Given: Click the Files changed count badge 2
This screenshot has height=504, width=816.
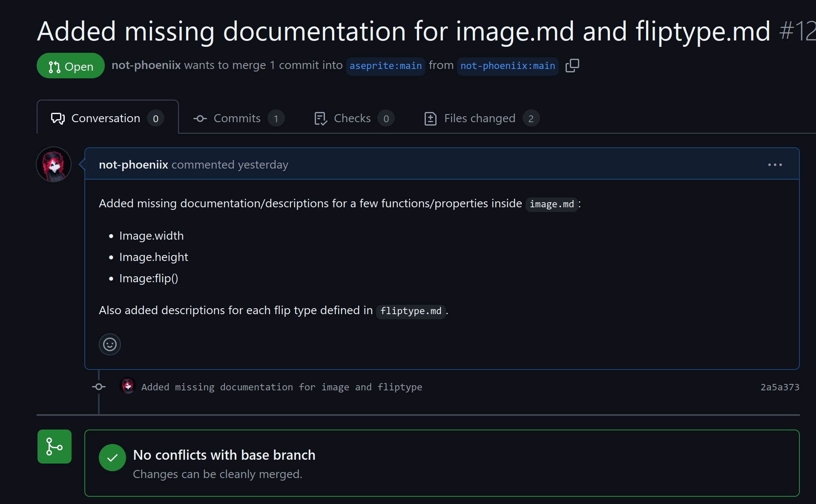Looking at the screenshot, I should [531, 118].
